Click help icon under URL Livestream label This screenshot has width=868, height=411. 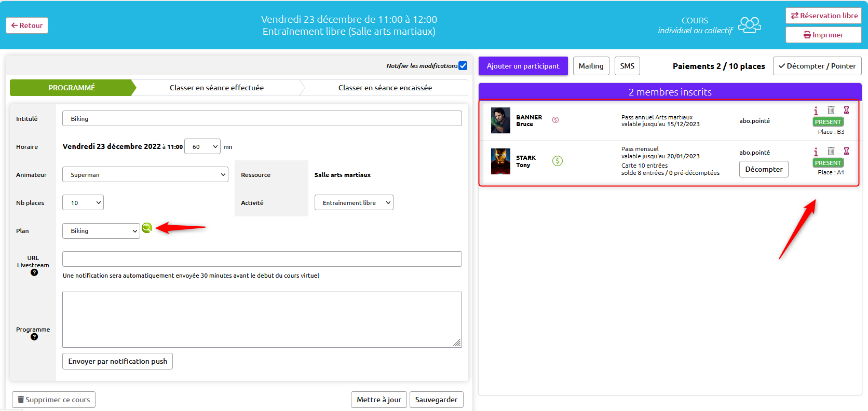pyautogui.click(x=34, y=272)
